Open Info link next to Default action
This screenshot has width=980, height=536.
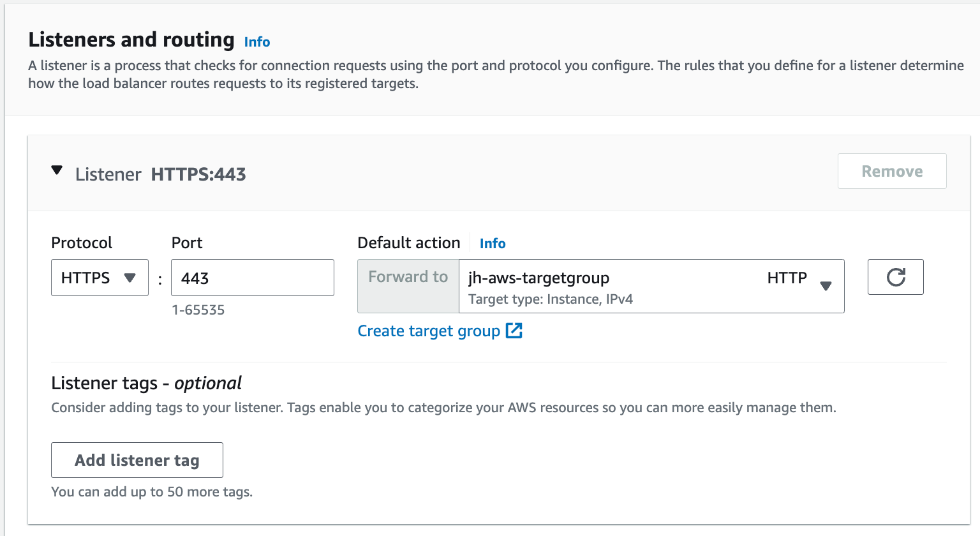coord(492,244)
